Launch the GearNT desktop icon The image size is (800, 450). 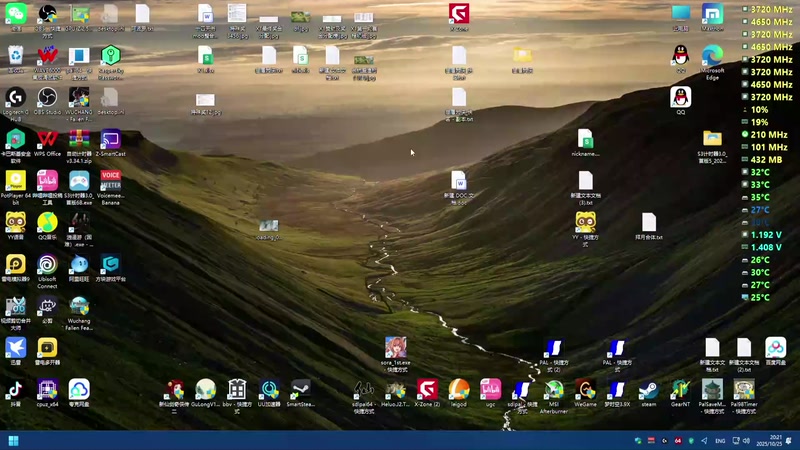680,389
